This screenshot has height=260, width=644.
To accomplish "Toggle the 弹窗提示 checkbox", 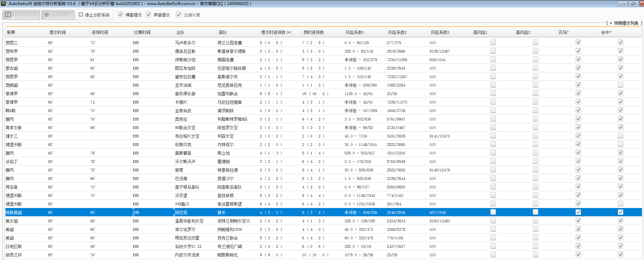I will click(120, 15).
